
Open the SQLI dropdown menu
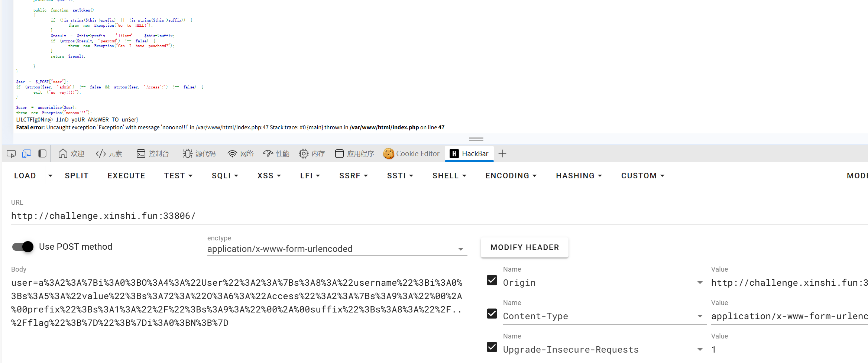tap(225, 176)
